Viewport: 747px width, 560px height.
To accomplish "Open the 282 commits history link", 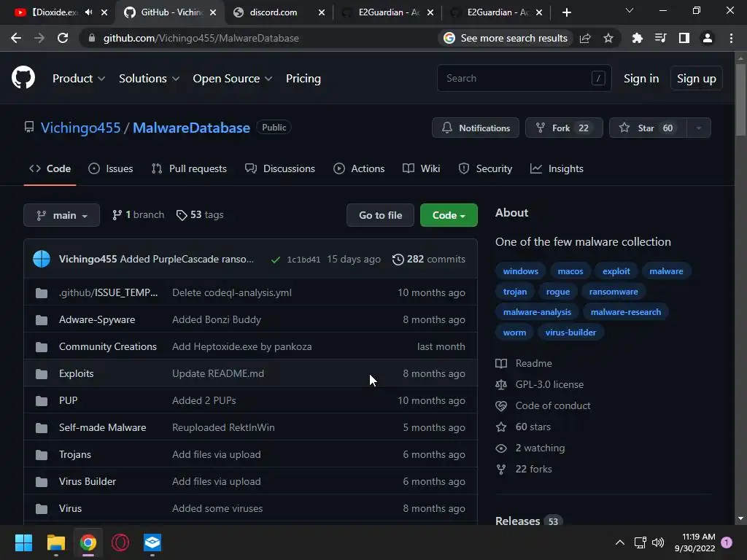I will 429,259.
